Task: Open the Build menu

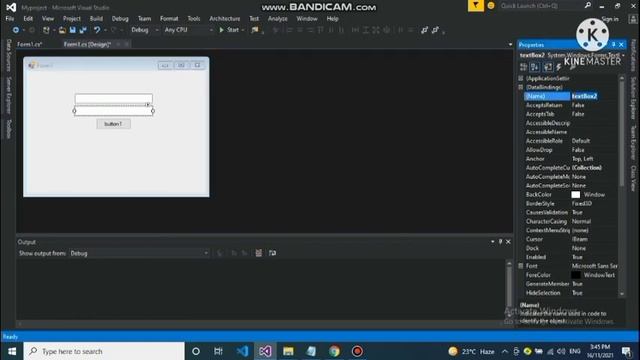Action: pyautogui.click(x=96, y=18)
